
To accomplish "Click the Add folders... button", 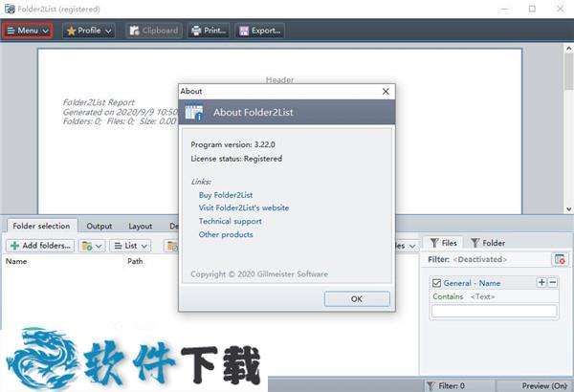I will click(40, 246).
